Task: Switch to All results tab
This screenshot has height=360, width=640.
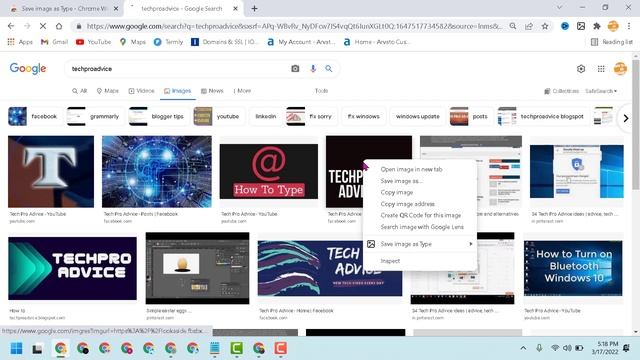Action: tap(80, 91)
